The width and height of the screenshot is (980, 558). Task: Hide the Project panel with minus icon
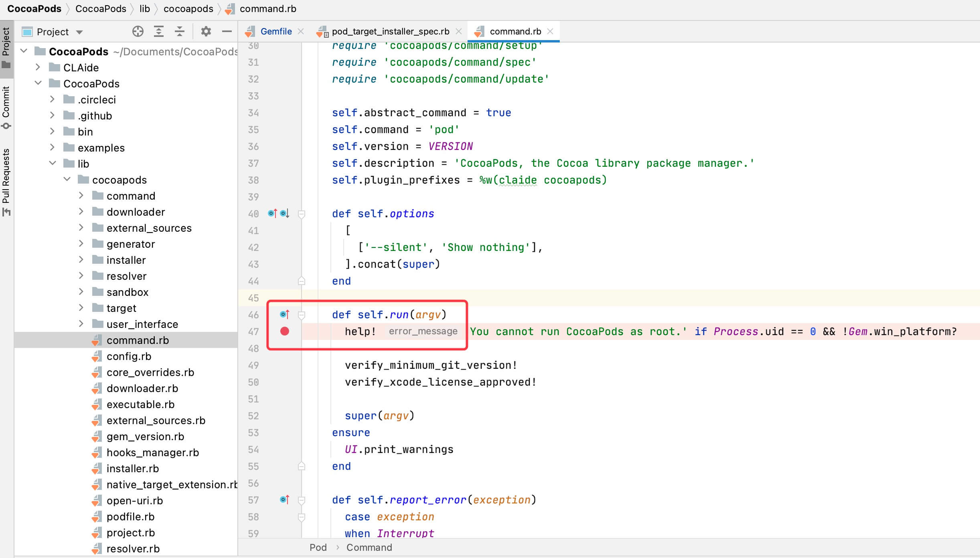[x=227, y=31]
